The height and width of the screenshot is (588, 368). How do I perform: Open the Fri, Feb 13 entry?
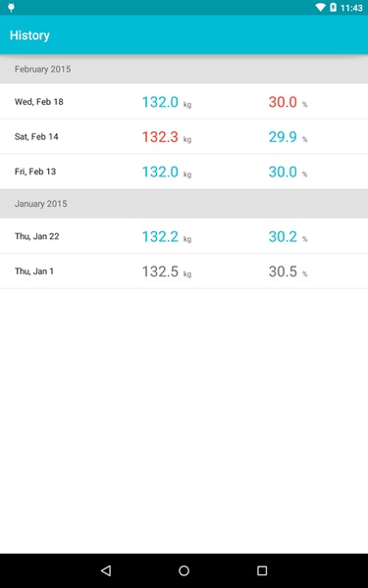pos(184,171)
